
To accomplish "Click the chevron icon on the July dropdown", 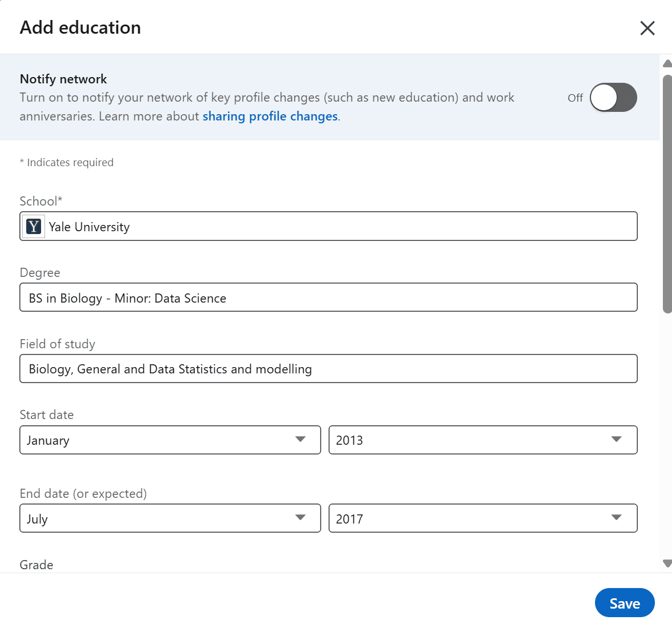I will 301,518.
